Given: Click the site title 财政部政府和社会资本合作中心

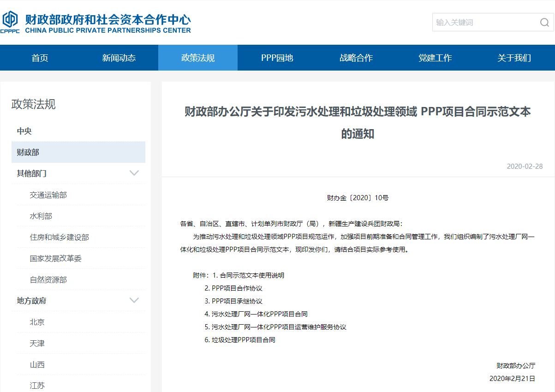Looking at the screenshot, I should click(x=108, y=19).
